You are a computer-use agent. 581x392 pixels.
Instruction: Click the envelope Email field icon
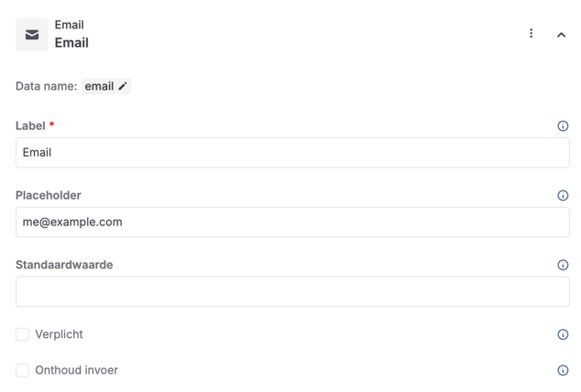coord(32,35)
